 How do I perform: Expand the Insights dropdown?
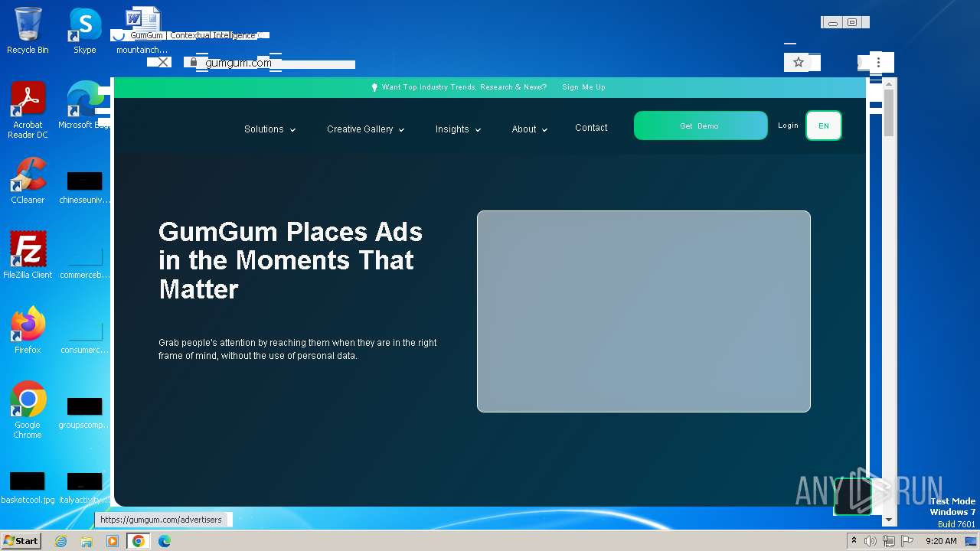pos(458,129)
